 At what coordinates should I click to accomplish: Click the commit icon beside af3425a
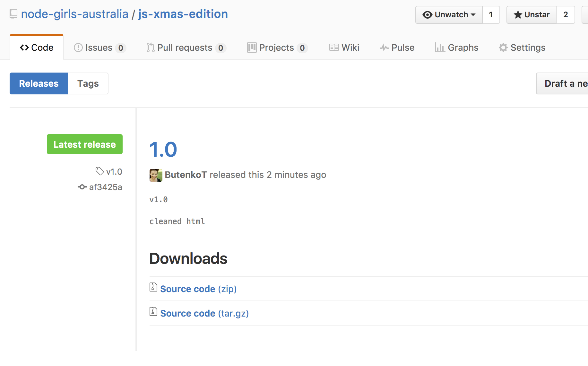tap(82, 187)
